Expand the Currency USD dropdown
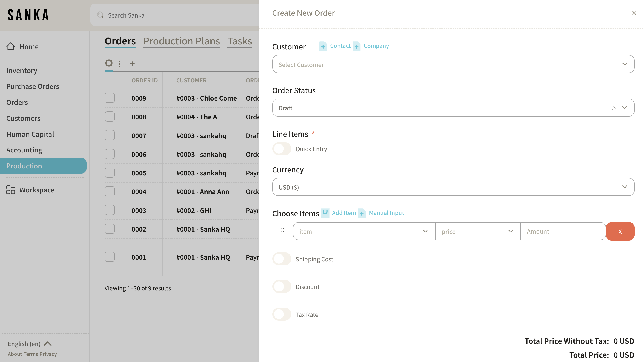The width and height of the screenshot is (644, 362). pos(453,187)
